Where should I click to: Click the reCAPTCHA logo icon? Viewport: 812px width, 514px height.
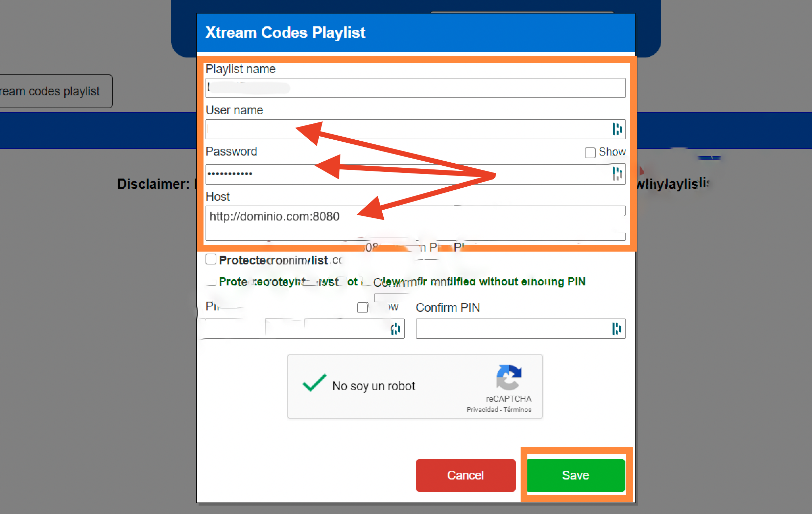click(509, 377)
